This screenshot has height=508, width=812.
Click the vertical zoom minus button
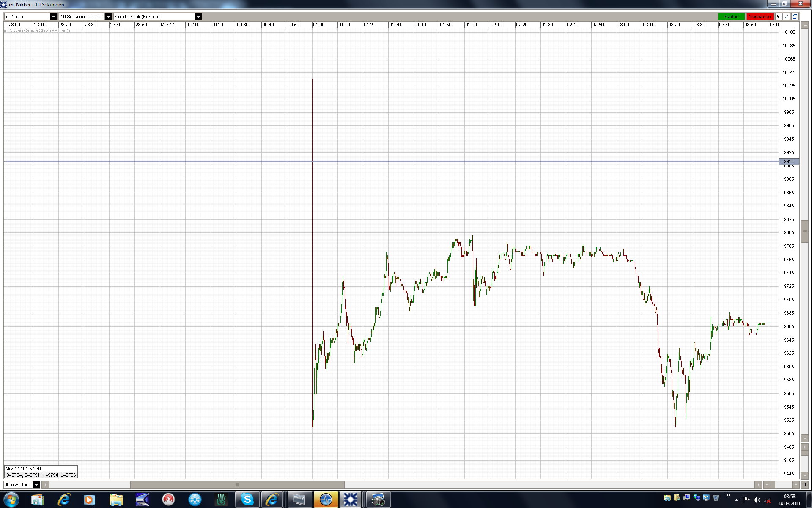coord(804,476)
